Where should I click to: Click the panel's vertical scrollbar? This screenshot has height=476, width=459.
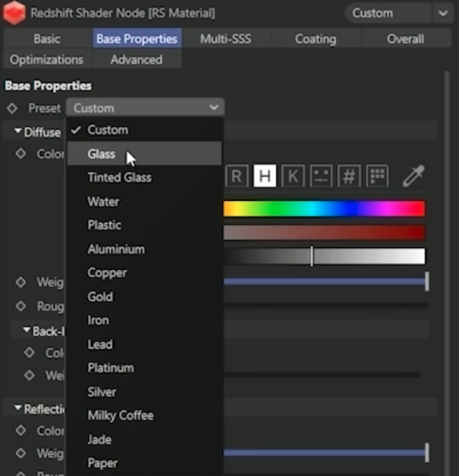click(446, 273)
